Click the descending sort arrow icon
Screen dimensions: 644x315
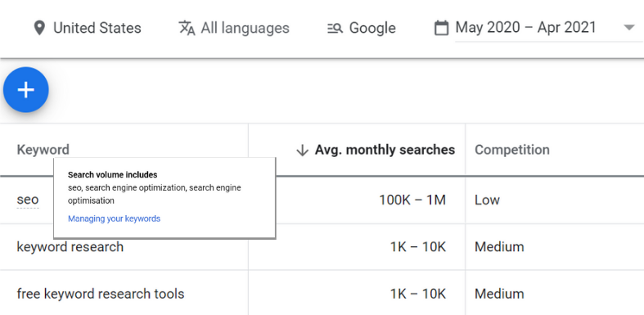point(302,151)
